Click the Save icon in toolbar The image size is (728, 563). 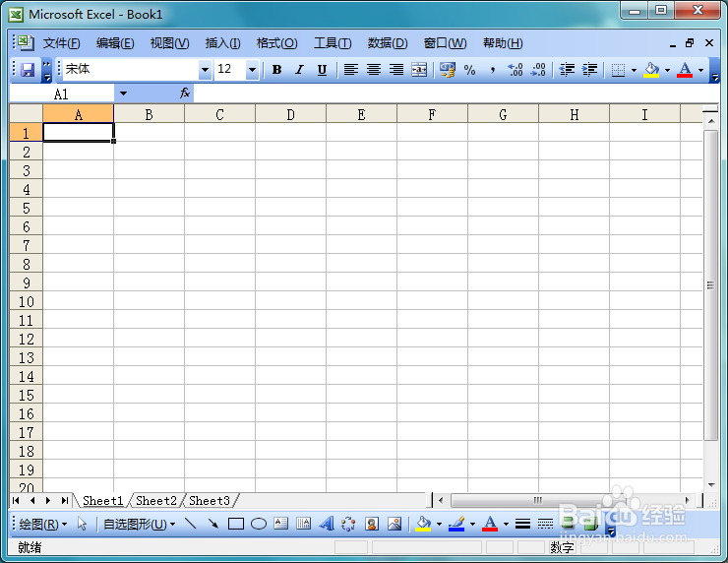[28, 70]
